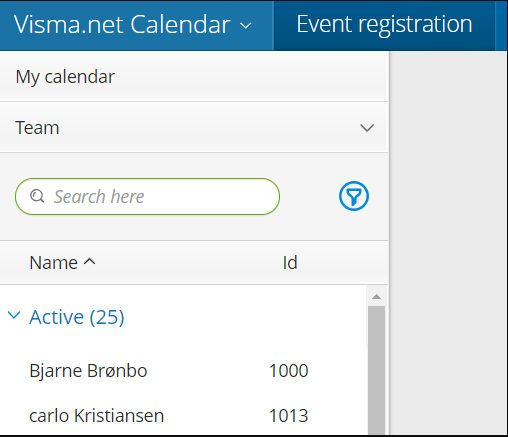Open the filter funnel icon
Image resolution: width=508 pixels, height=437 pixels.
click(354, 196)
